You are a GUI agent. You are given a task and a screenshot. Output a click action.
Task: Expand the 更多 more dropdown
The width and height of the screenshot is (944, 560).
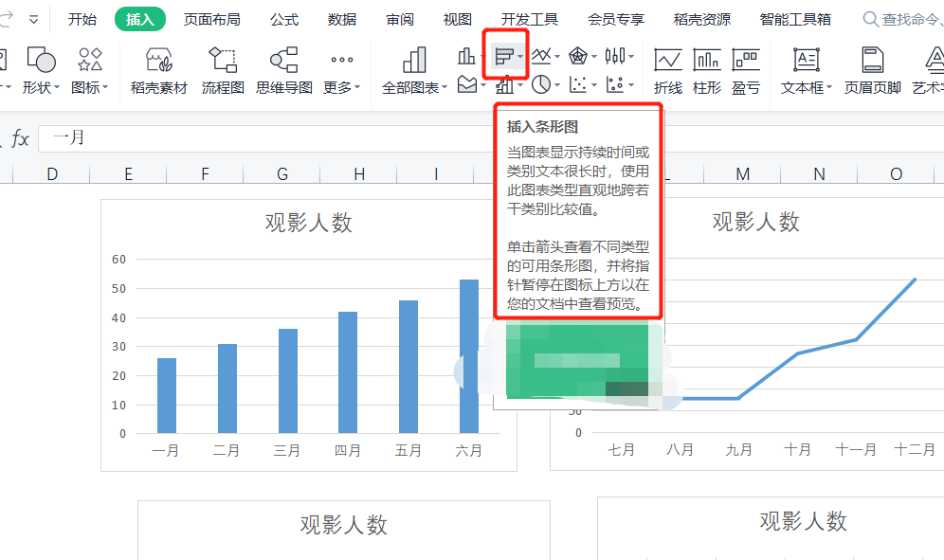point(357,87)
